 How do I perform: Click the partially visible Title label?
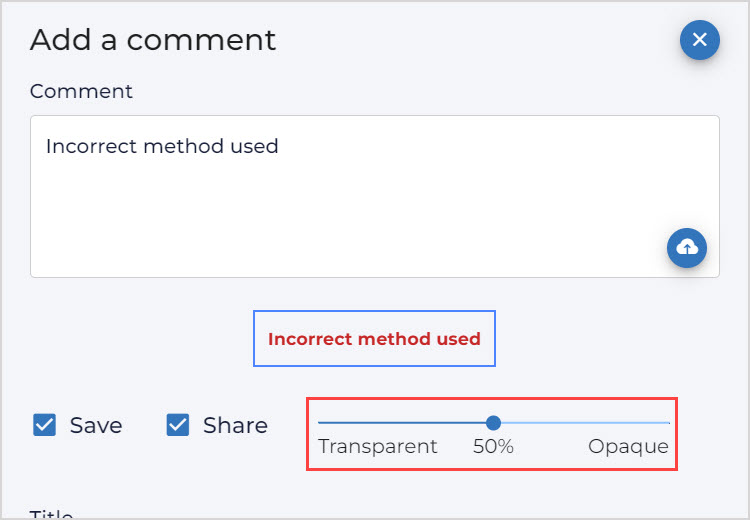[x=52, y=514]
